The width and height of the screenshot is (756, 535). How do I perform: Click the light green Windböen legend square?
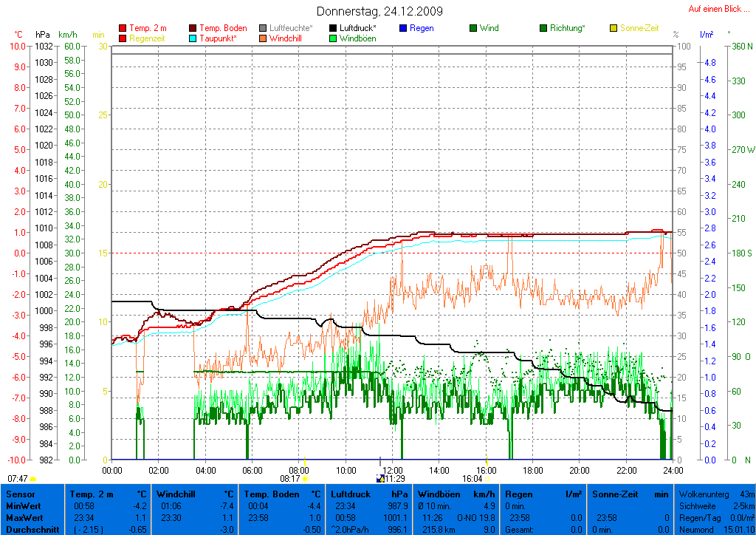pyautogui.click(x=333, y=38)
